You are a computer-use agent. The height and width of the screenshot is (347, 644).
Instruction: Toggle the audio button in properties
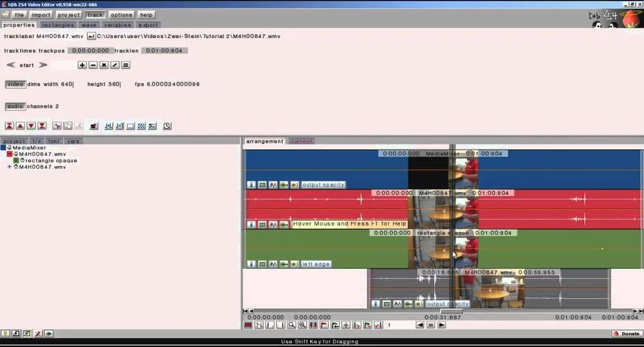(15, 106)
